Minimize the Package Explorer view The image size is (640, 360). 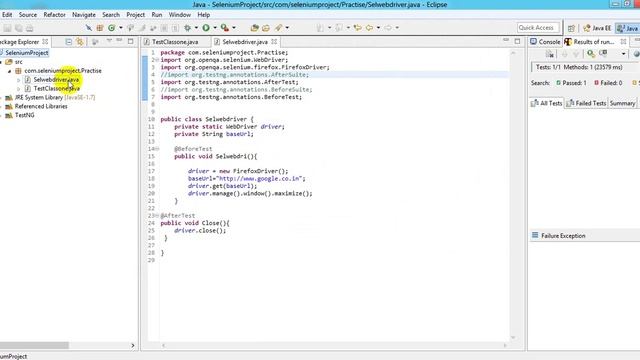[119, 41]
